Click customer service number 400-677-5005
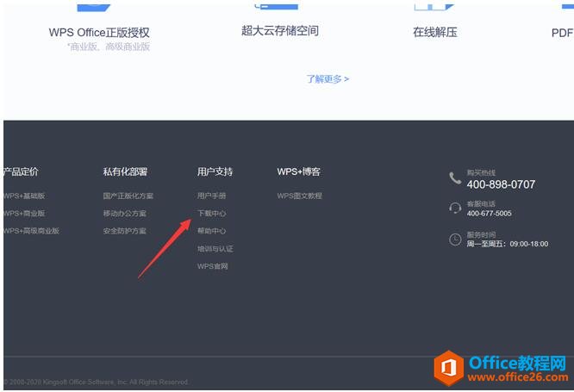This screenshot has width=574, height=392. click(x=489, y=214)
